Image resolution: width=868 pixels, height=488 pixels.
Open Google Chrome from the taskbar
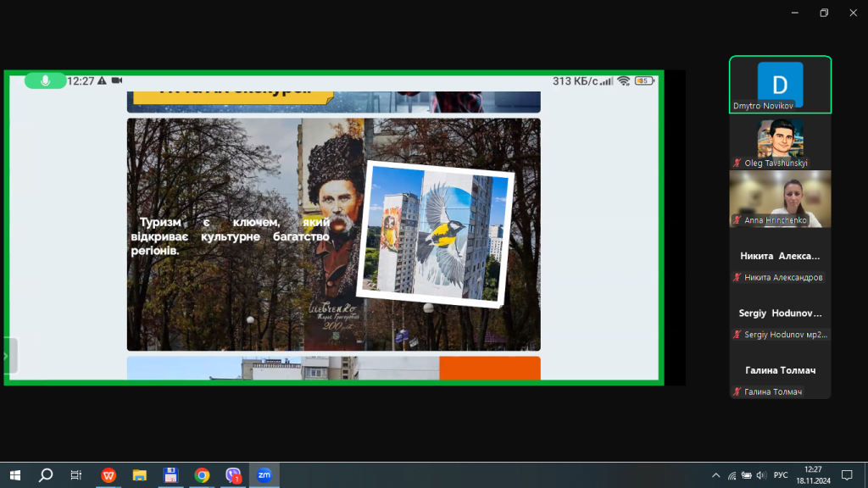(202, 475)
